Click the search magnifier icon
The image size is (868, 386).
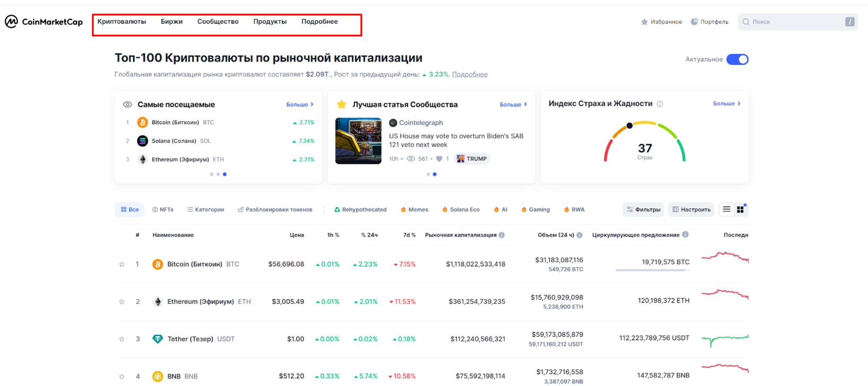click(746, 22)
